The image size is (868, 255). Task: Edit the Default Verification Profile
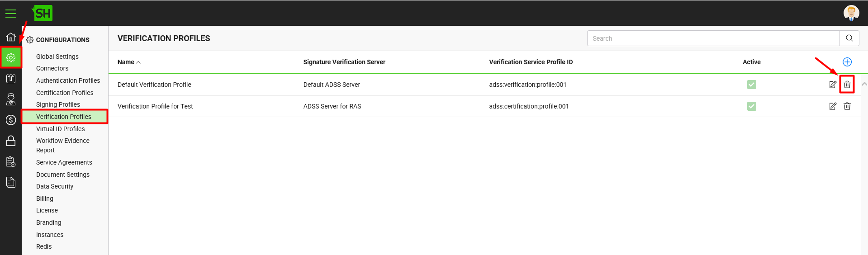tap(833, 85)
